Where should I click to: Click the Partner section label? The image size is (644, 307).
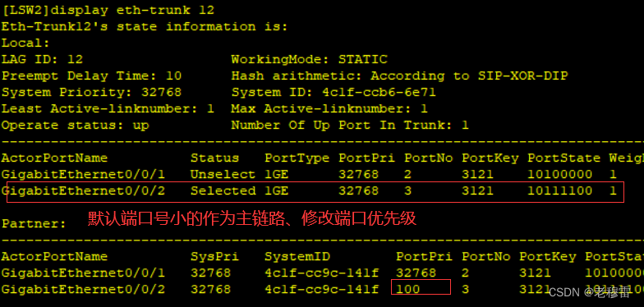point(34,223)
